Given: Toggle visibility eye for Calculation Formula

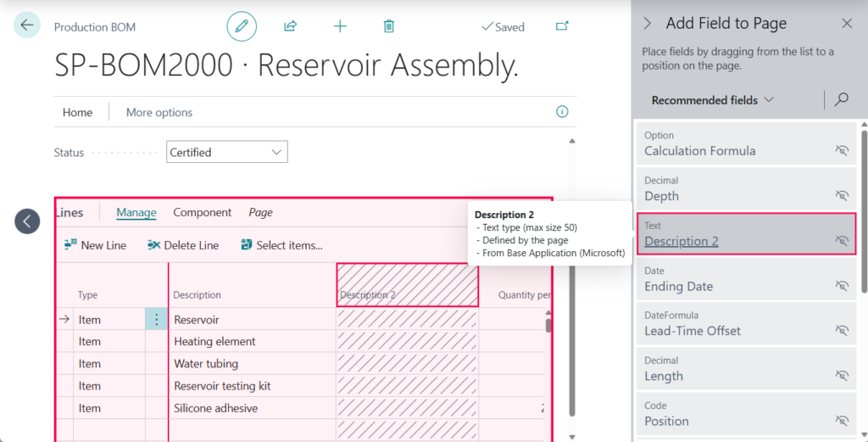Looking at the screenshot, I should click(842, 150).
